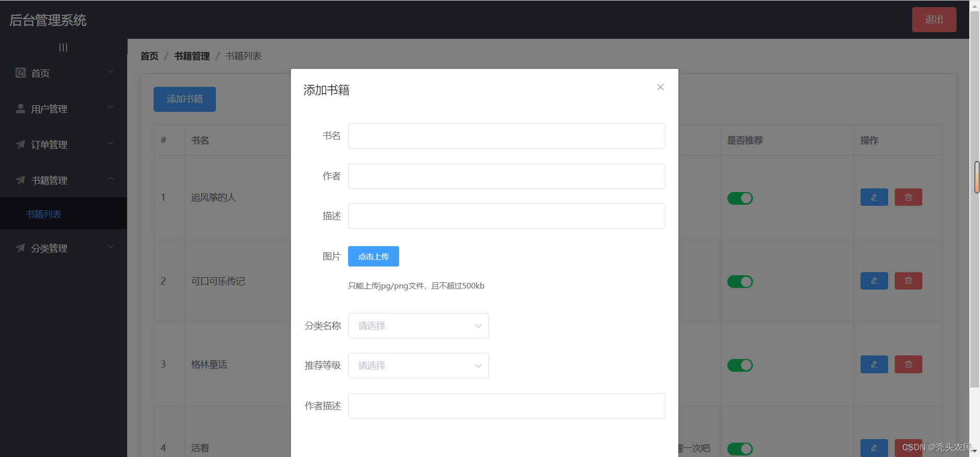The image size is (980, 457).
Task: Close the 添加书籍 dialog with X
Action: point(660,87)
